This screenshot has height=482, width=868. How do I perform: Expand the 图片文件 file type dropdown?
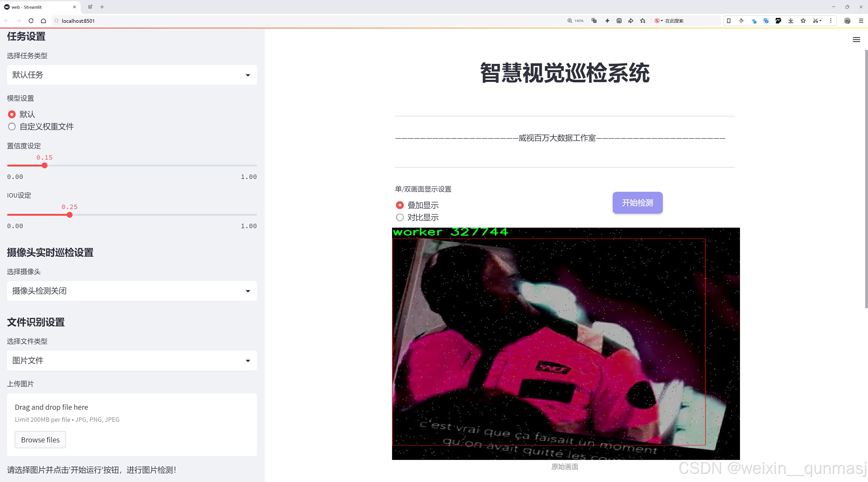pos(132,360)
